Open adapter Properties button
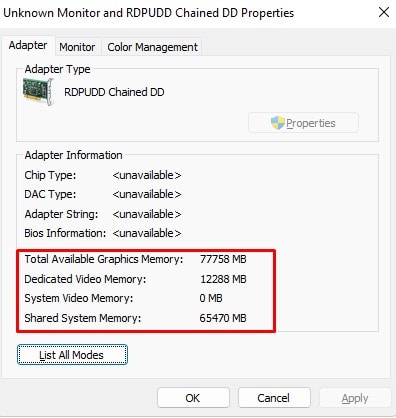 [303, 123]
